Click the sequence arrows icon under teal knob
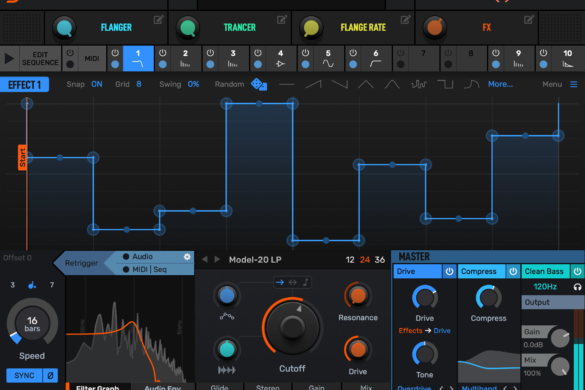The width and height of the screenshot is (585, 390). (x=227, y=370)
